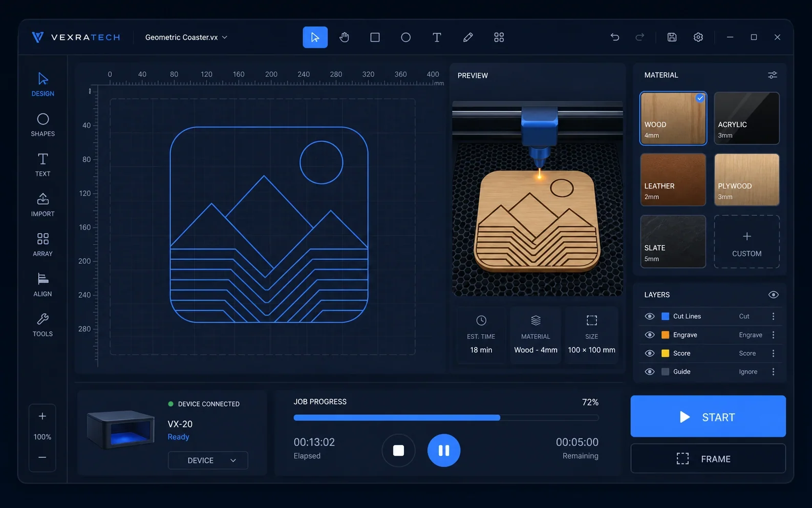Viewport: 812px width, 508px height.
Task: Undo the last action
Action: [x=615, y=37]
